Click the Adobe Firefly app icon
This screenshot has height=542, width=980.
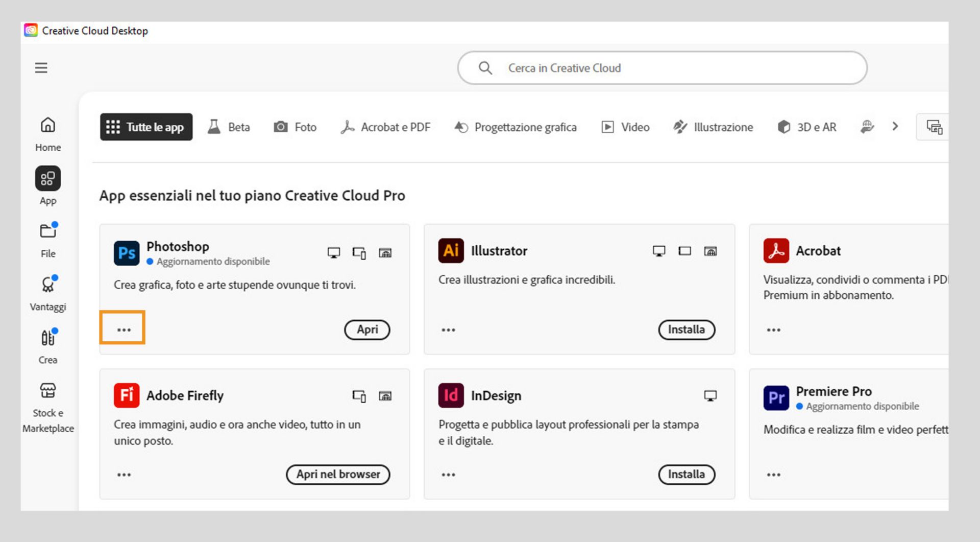click(x=127, y=395)
